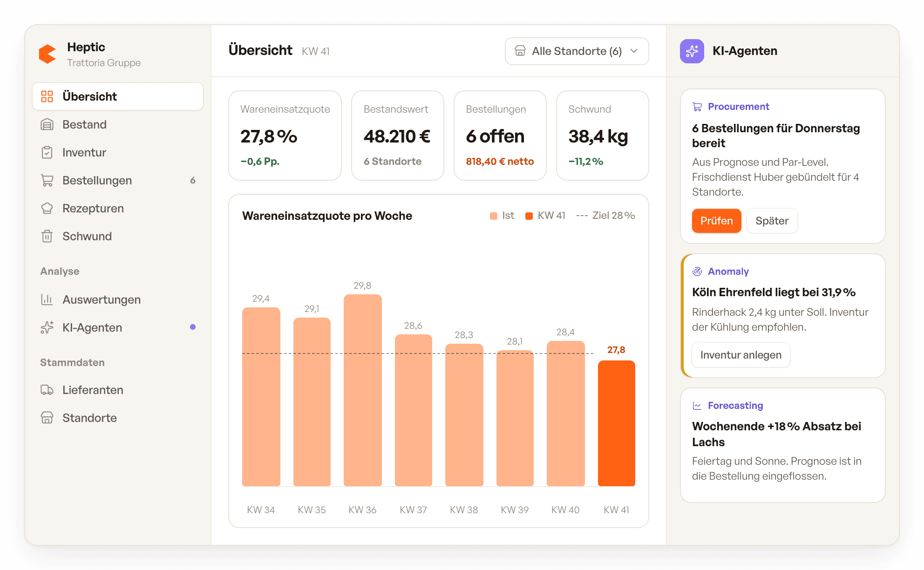Click the orange Heptic logo icon

pos(48,54)
